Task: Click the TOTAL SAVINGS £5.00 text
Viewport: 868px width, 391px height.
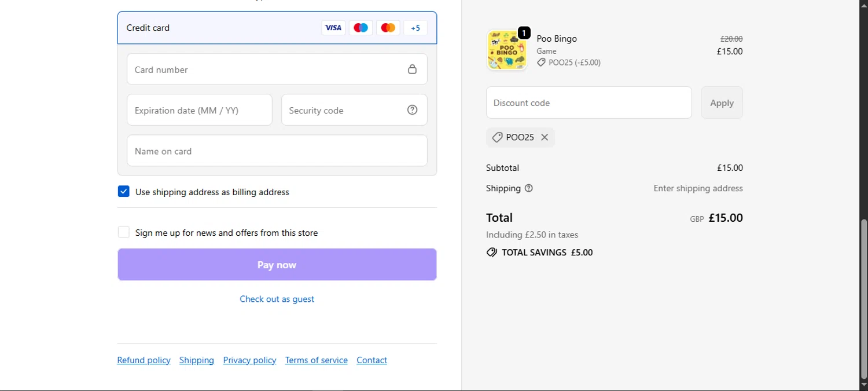Action: tap(547, 253)
